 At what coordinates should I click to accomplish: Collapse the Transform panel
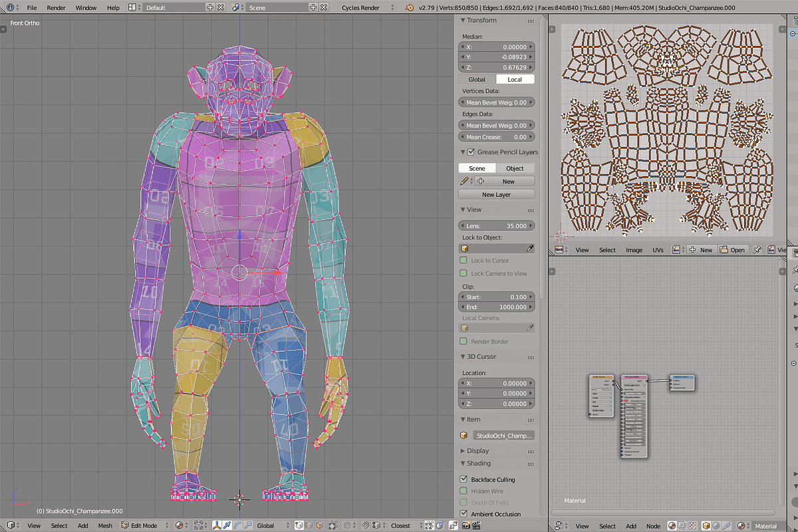[x=464, y=21]
